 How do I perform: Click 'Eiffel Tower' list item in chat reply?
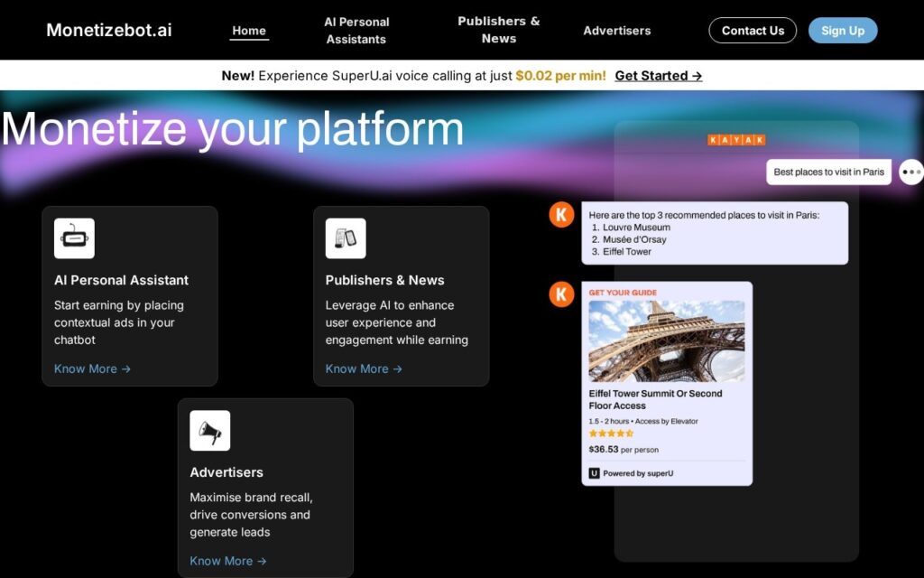click(626, 251)
